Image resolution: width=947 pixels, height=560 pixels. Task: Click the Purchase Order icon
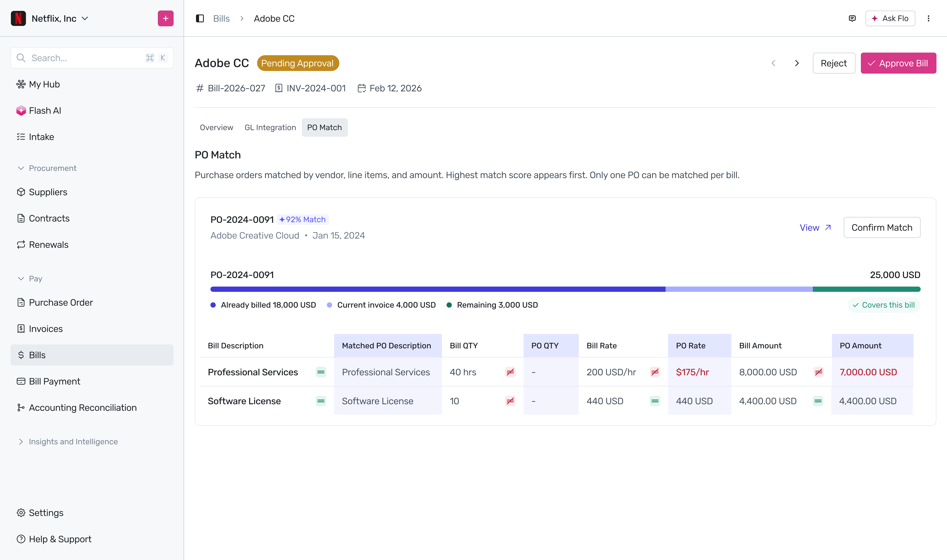21,303
